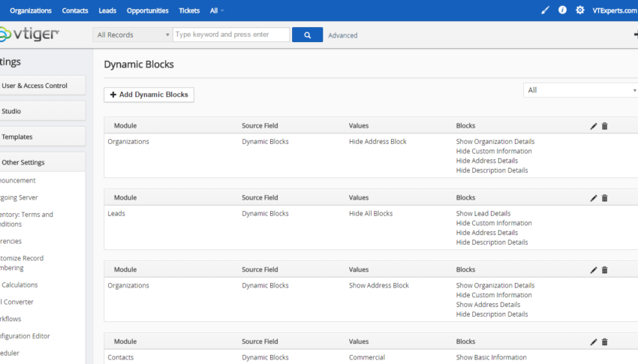Viewport: 638px width, 364px height.
Task: Delete the Show Address Block entry
Action: click(x=605, y=270)
